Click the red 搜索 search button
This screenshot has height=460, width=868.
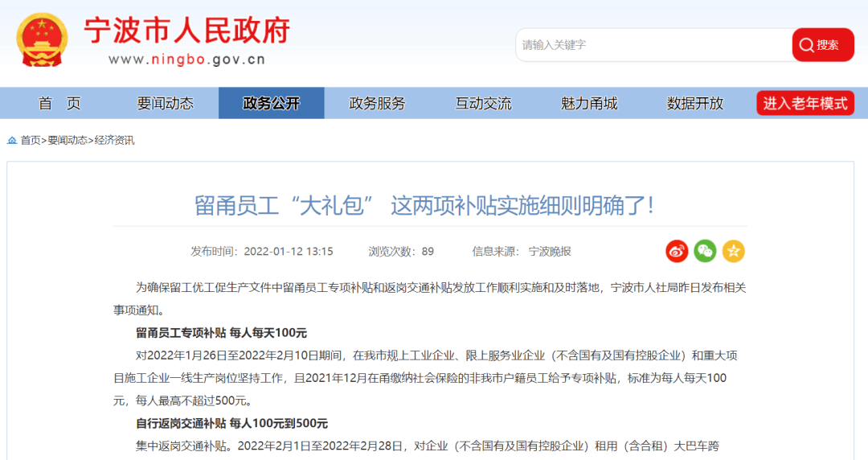tap(823, 45)
